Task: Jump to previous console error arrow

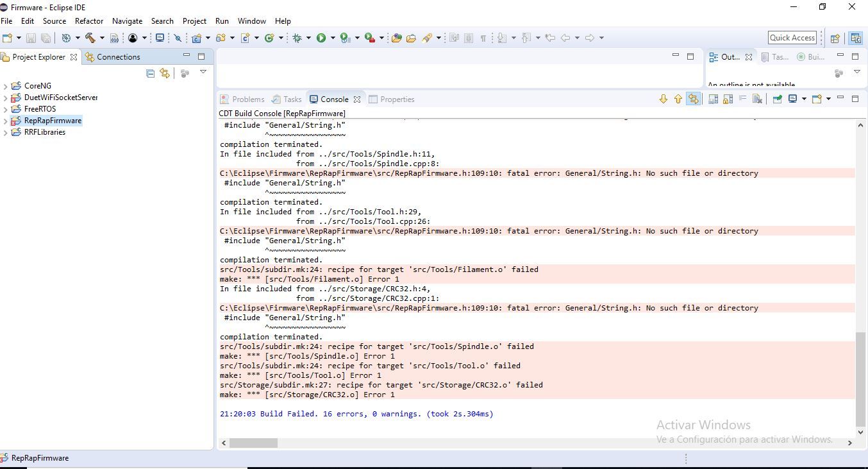Action: point(678,99)
